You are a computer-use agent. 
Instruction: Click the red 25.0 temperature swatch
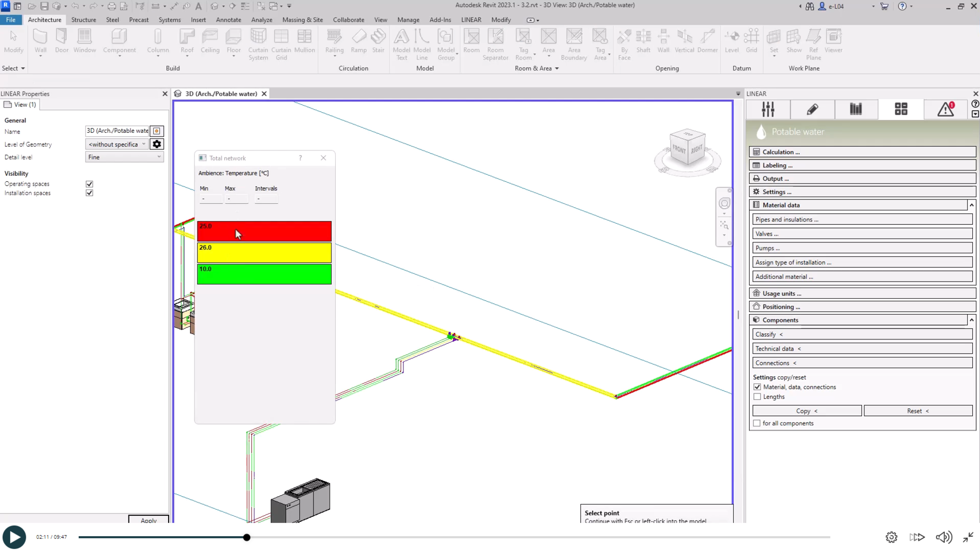(264, 231)
